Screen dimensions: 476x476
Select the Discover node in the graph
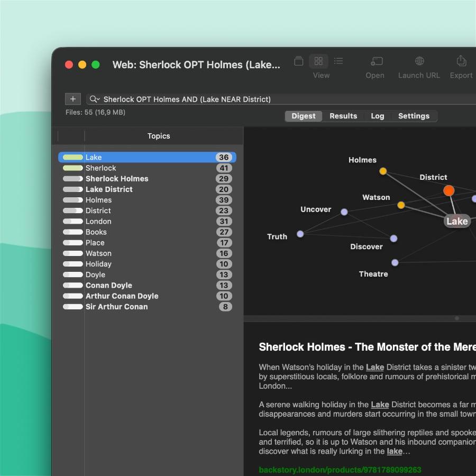coord(393,239)
